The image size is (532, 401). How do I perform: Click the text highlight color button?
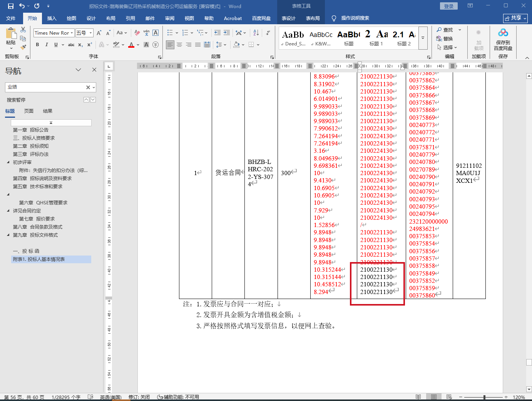pos(116,45)
